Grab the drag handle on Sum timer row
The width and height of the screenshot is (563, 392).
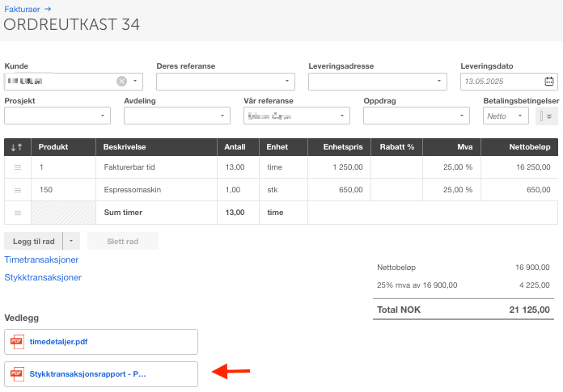pyautogui.click(x=18, y=213)
